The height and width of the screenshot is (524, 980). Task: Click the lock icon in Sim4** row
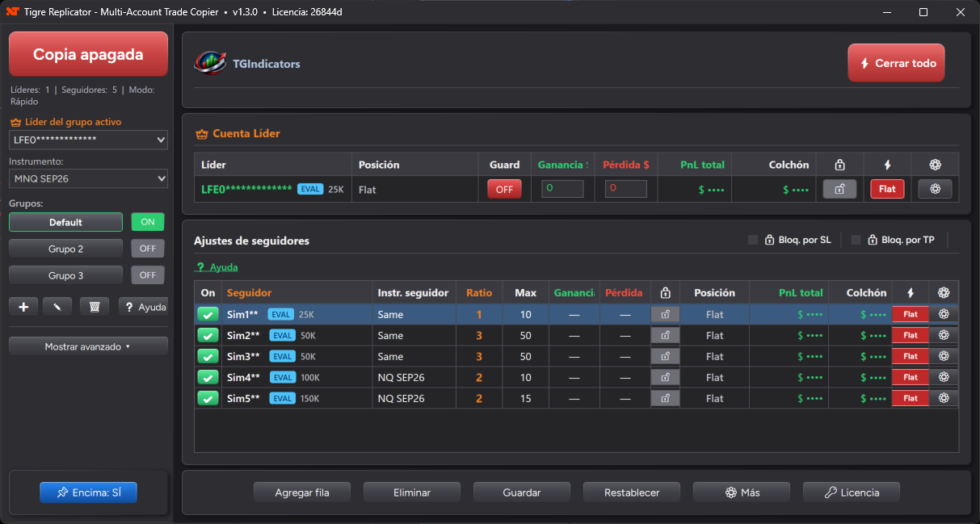coord(665,377)
